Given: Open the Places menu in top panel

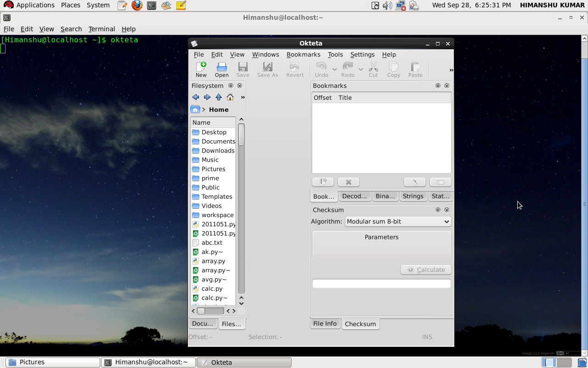Looking at the screenshot, I should (x=71, y=5).
